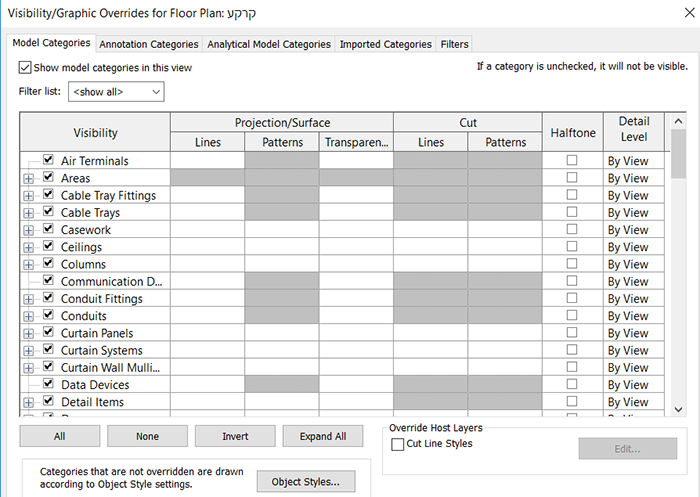The height and width of the screenshot is (497, 700).
Task: Toggle Conduits visibility checkbox
Action: [x=48, y=315]
